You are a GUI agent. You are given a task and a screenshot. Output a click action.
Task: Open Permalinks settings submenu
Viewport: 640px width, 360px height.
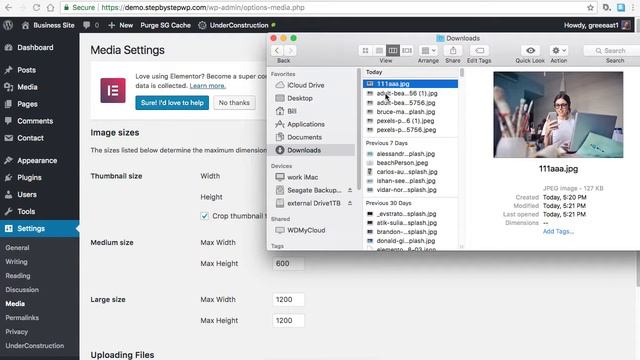[x=22, y=318]
